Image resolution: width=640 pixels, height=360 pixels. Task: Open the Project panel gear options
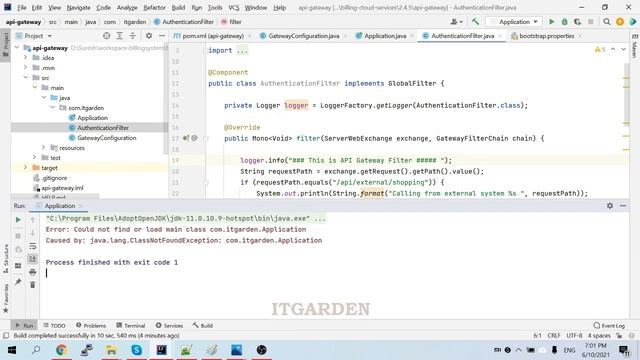coord(149,36)
